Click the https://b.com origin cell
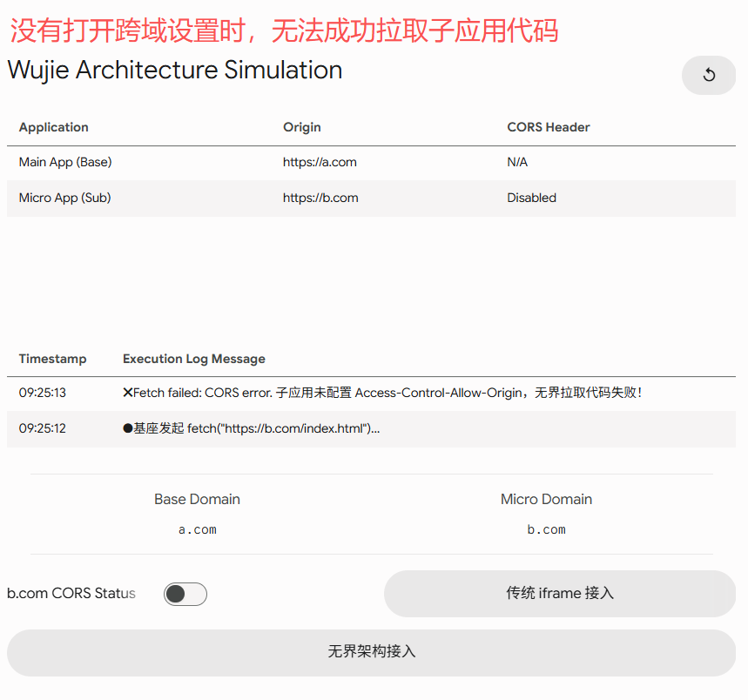 click(320, 198)
